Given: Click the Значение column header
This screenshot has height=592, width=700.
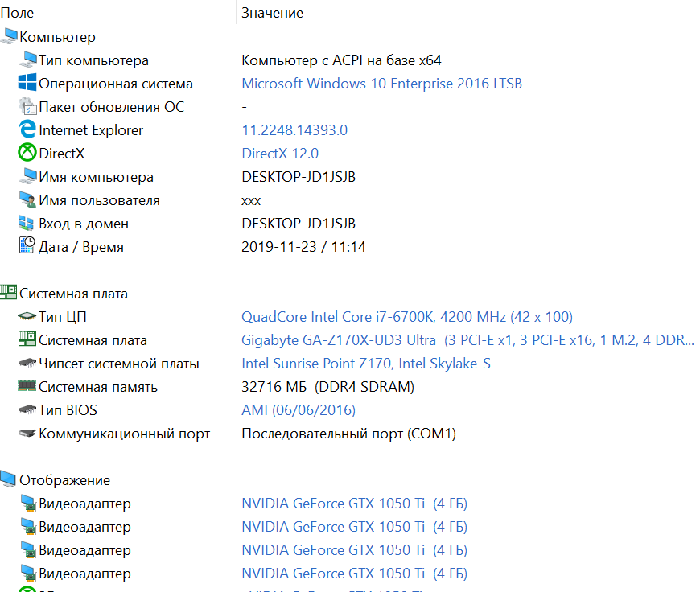Looking at the screenshot, I should click(x=272, y=13).
